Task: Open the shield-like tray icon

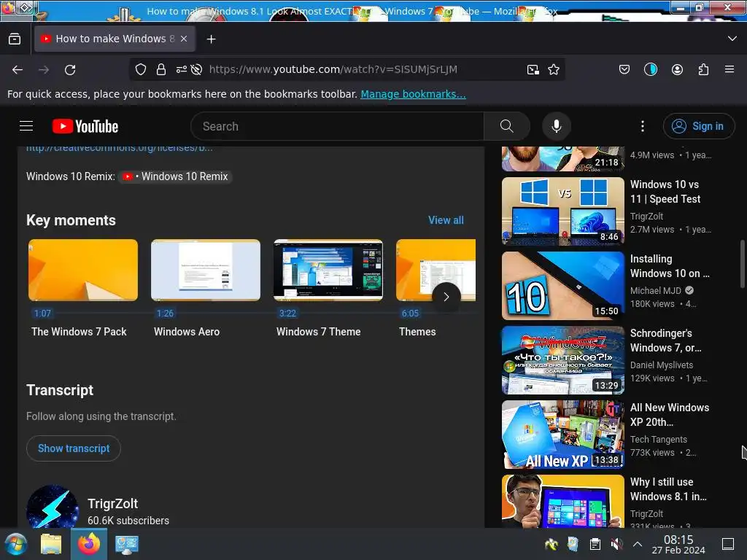Action: point(573,544)
